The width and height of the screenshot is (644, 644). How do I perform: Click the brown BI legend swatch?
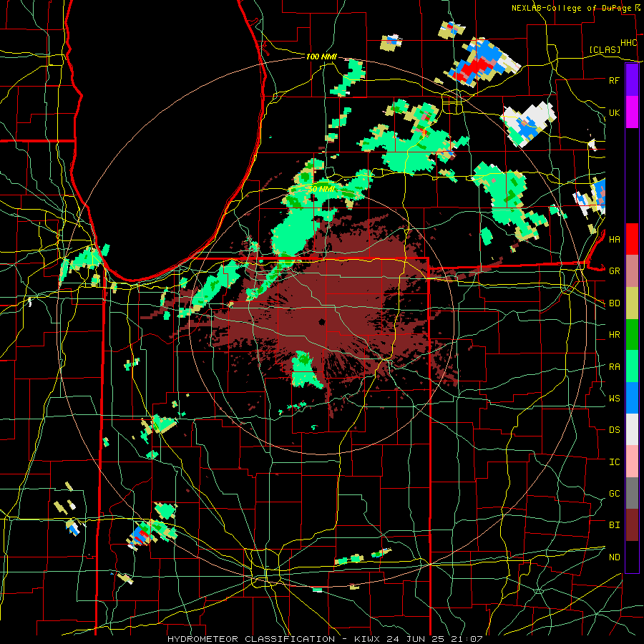(632, 525)
